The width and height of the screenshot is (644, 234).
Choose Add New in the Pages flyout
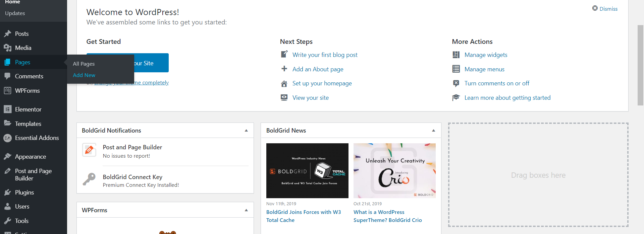click(x=84, y=75)
